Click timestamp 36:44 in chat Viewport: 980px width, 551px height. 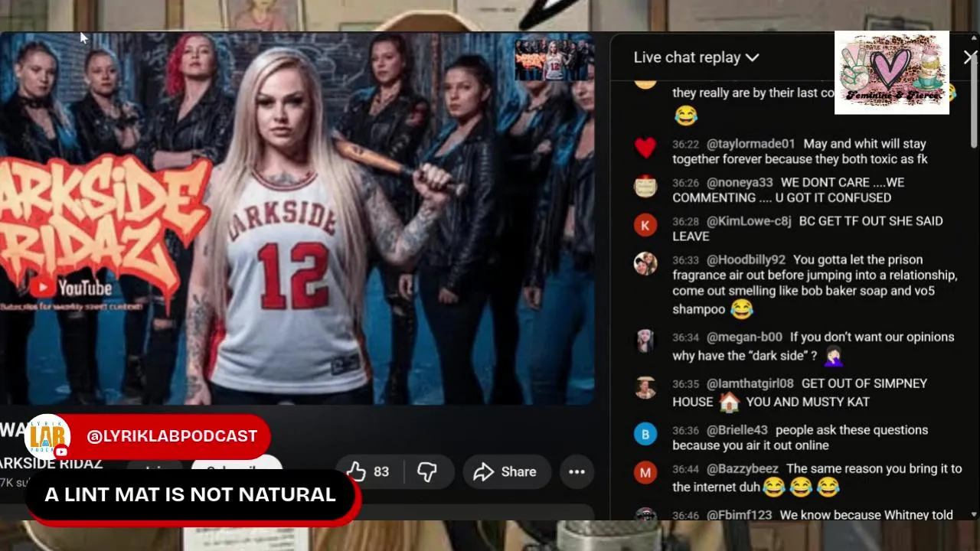(685, 468)
